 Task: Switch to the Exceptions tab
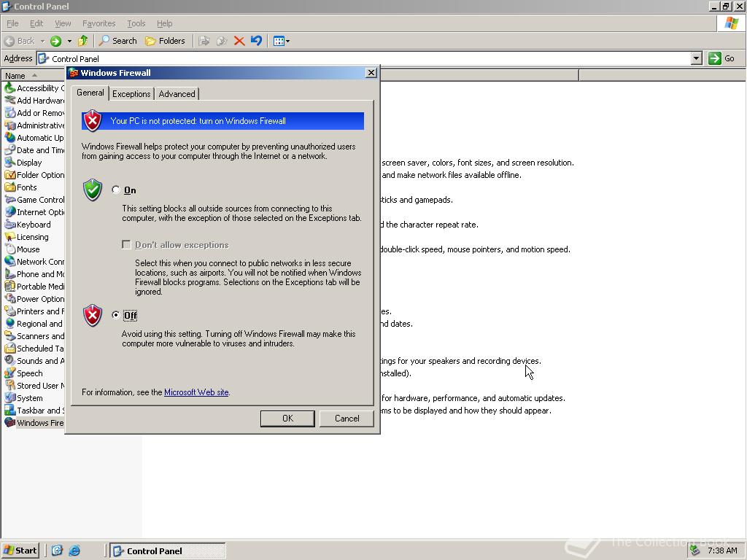point(131,94)
